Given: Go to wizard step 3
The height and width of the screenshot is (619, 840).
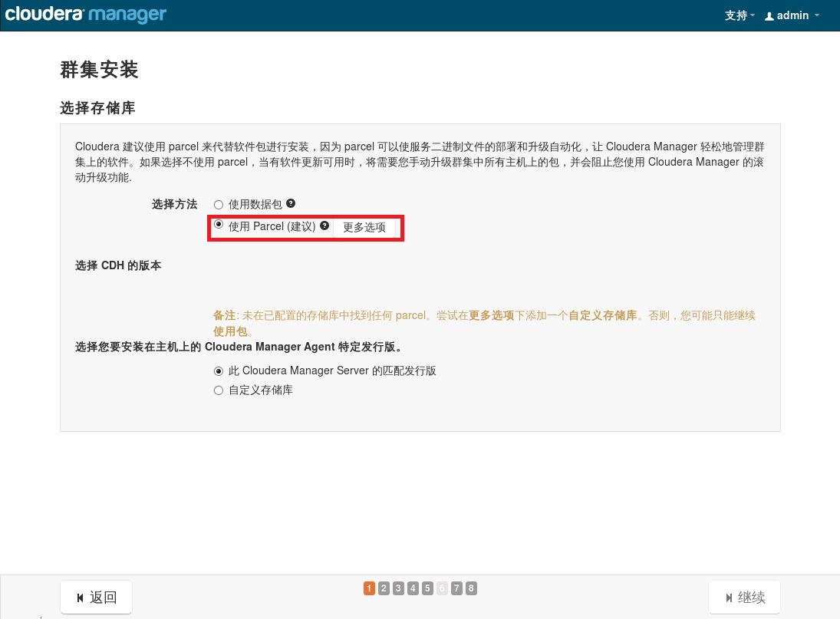Looking at the screenshot, I should pos(398,588).
